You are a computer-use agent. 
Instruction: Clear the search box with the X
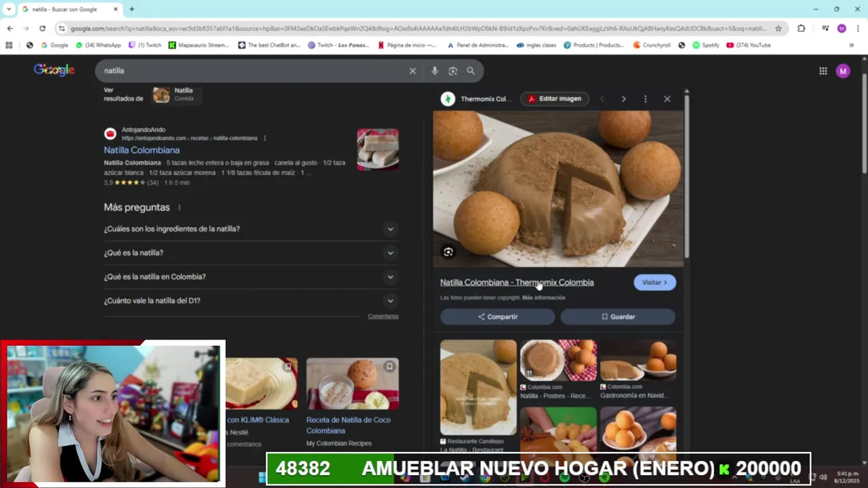tap(412, 70)
